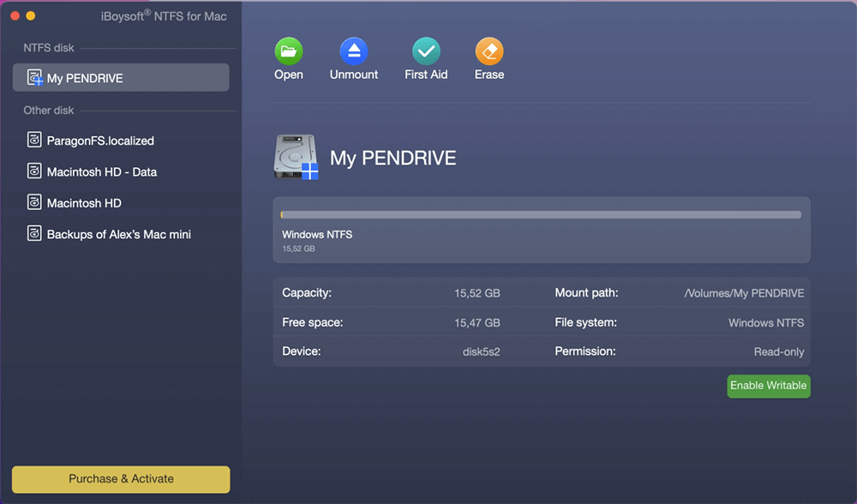Click the blue Unmount eject icon
Screen dimensions: 857x504
(x=354, y=51)
